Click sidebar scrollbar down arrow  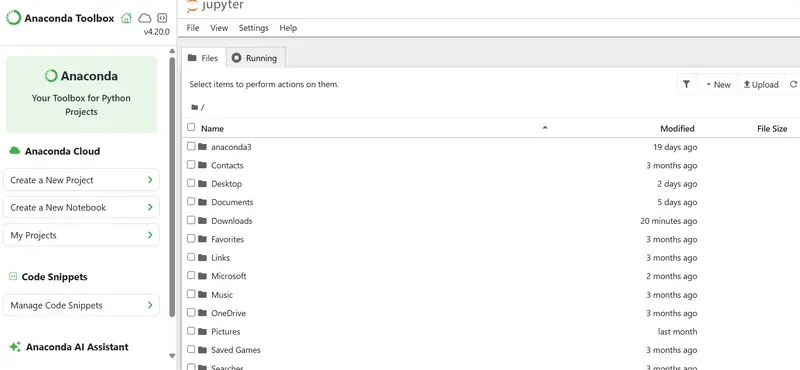click(x=172, y=356)
